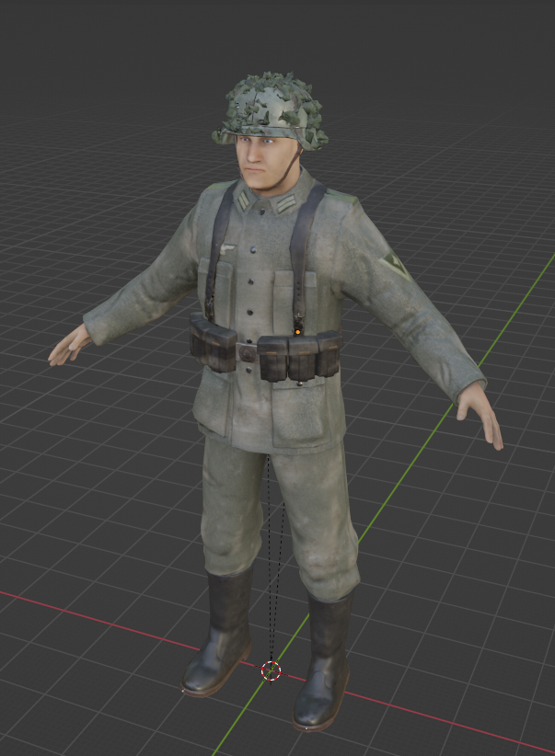Click the soldier's camouflaged helmet
The height and width of the screenshot is (756, 555).
(270, 110)
